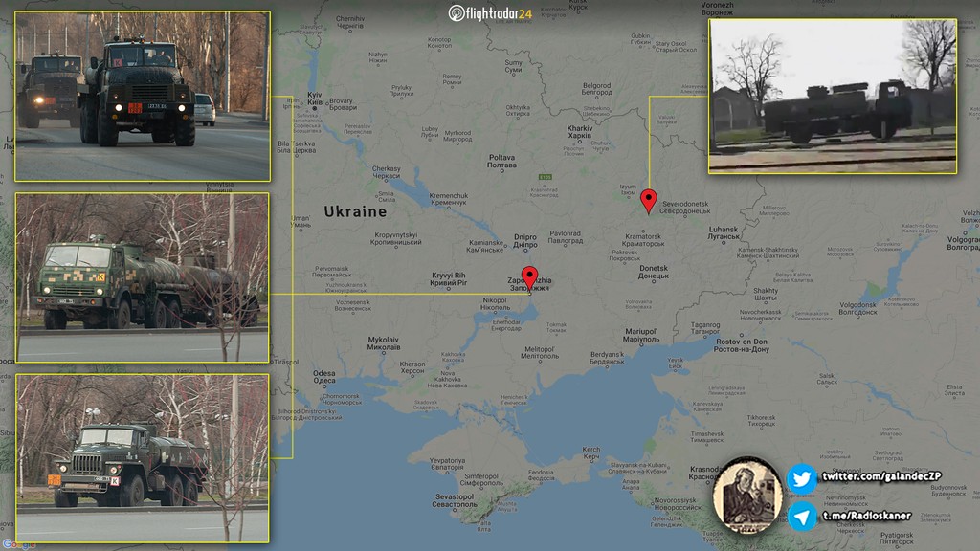Click the flightradar24 logo at top

click(490, 13)
